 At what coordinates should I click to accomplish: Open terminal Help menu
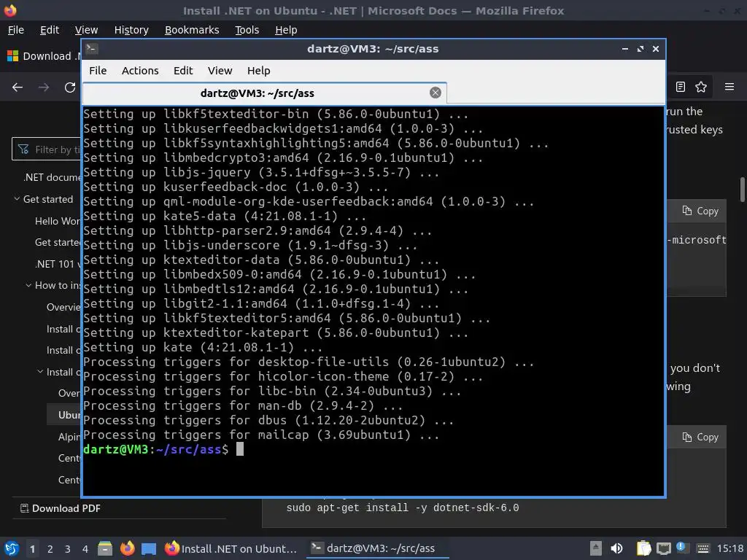point(259,71)
